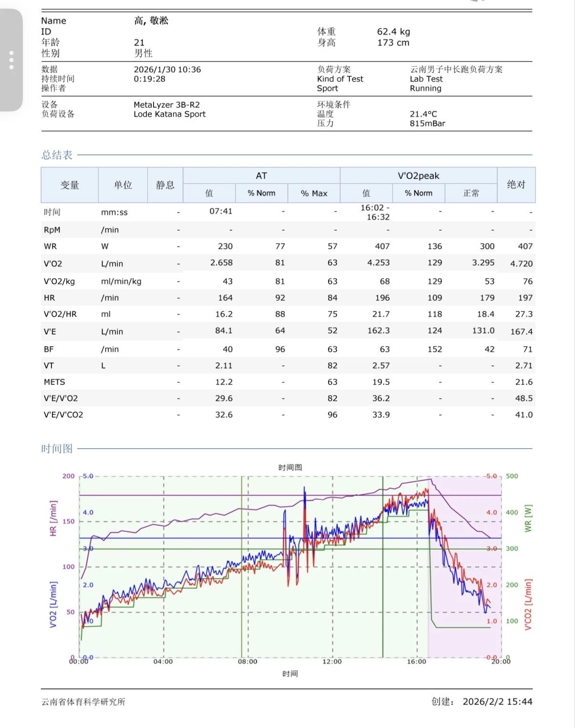Click the HR [/min] axis label

(x=53, y=518)
